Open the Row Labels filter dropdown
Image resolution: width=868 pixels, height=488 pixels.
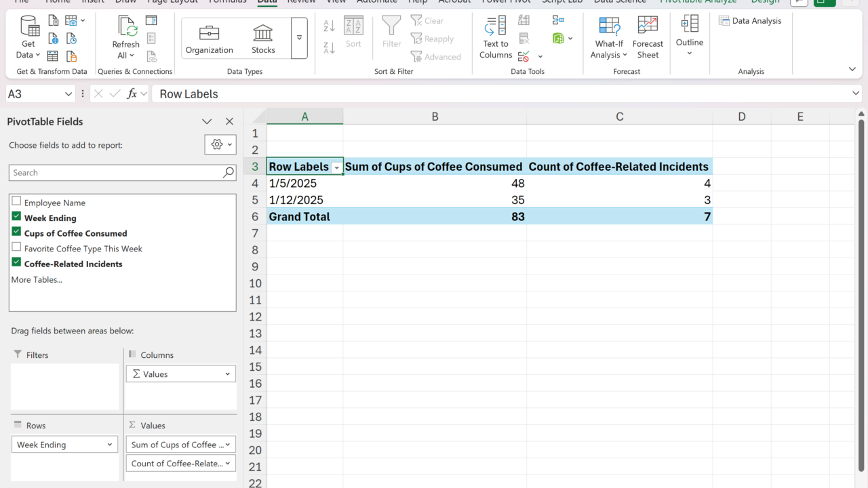336,167
